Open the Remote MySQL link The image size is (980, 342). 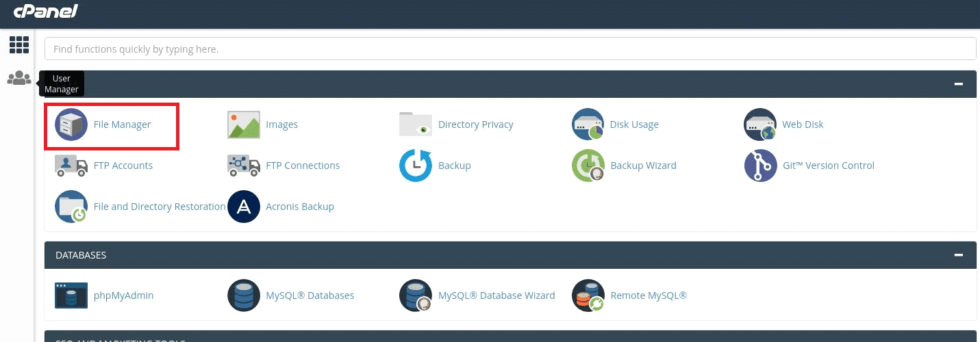click(x=648, y=295)
